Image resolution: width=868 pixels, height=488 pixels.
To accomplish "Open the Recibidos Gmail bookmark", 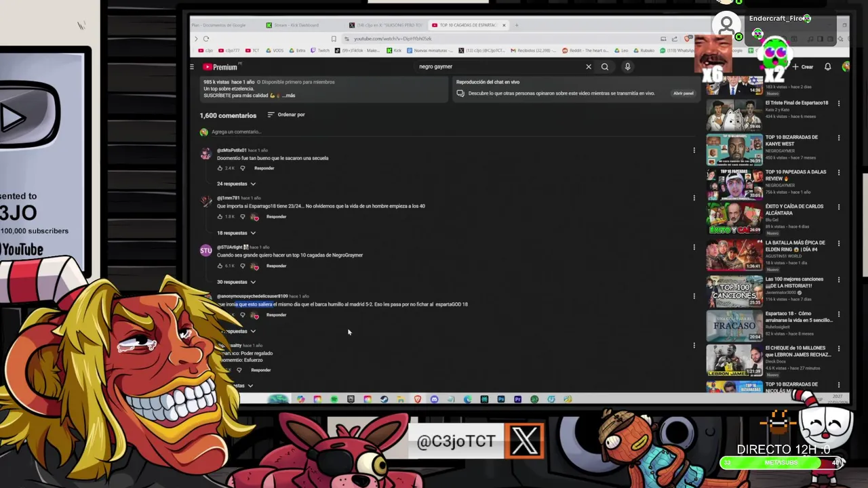I will click(x=534, y=50).
